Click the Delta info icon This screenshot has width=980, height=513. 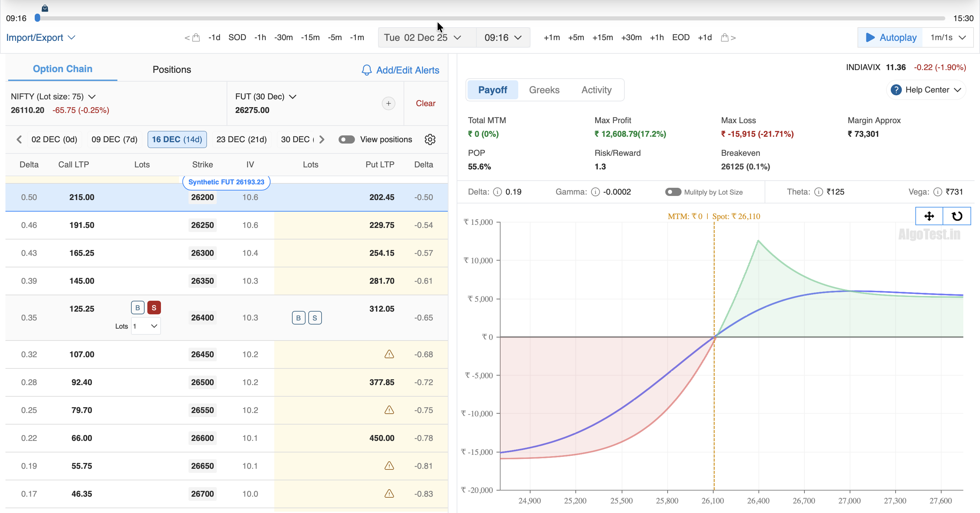497,192
